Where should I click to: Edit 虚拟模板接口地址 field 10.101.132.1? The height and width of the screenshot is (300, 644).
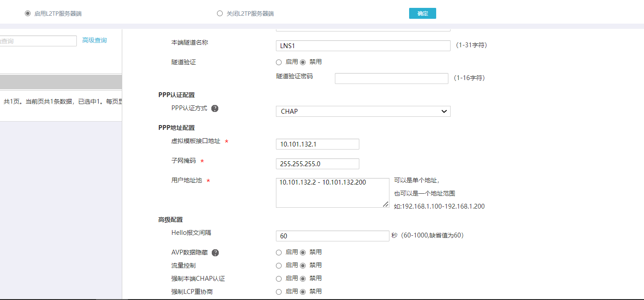318,144
